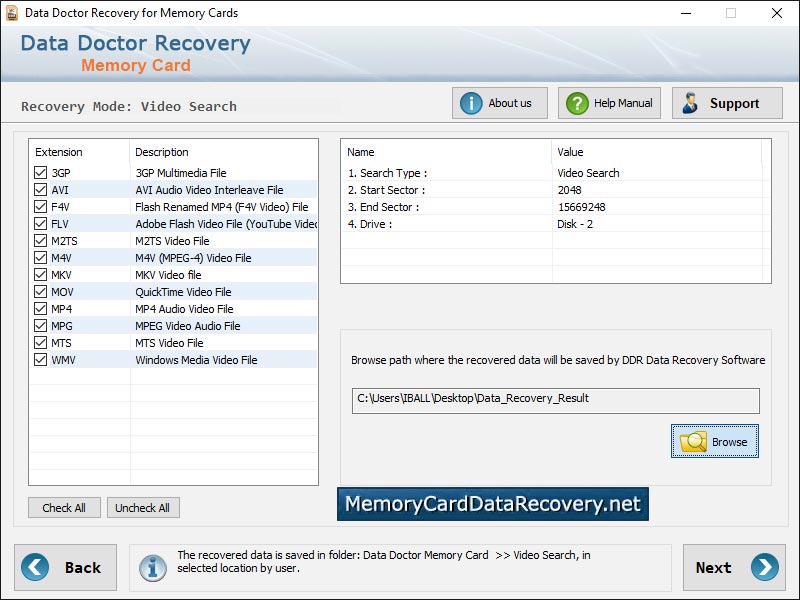Minimize the Data Doctor Recovery window
The height and width of the screenshot is (600, 800).
point(686,13)
